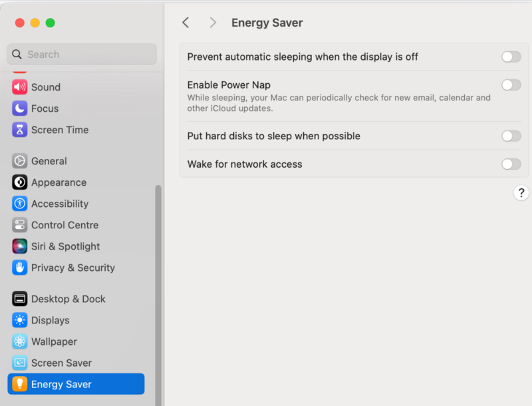532x406 pixels.
Task: Click the Control Centre switches icon
Action: click(x=20, y=225)
